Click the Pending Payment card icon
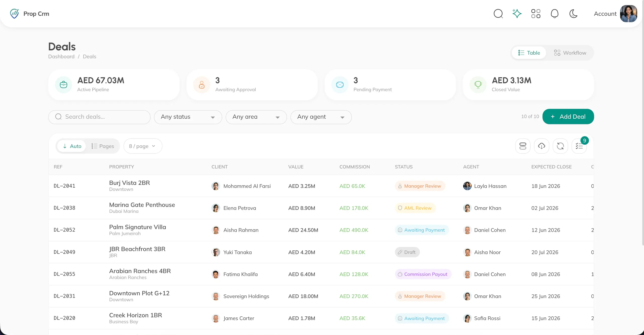The height and width of the screenshot is (335, 644). [340, 85]
